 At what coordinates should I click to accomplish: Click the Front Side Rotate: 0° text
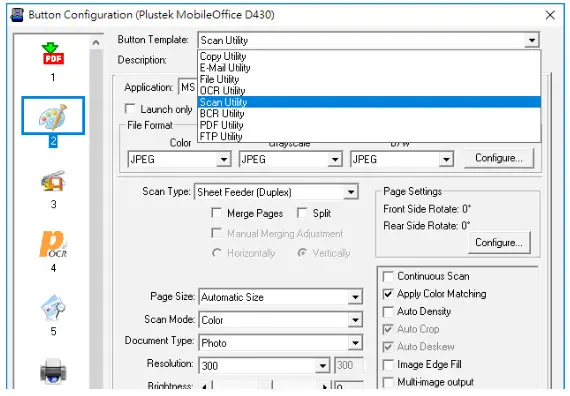coord(427,209)
